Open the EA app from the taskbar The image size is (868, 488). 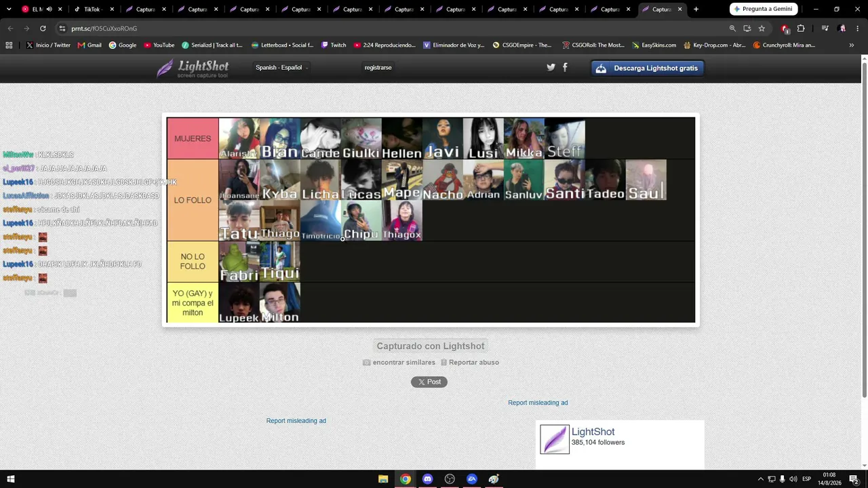click(472, 479)
